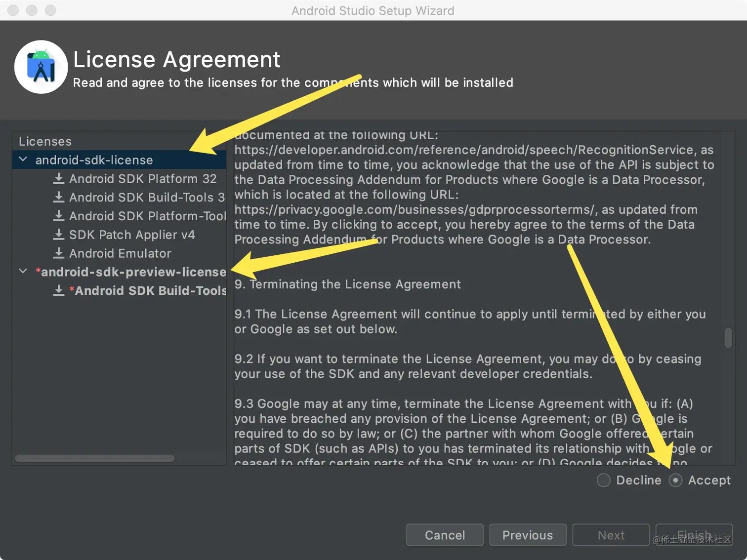
Task: Click download icon beside Android SDK Build-Tools 3
Action: [59, 197]
